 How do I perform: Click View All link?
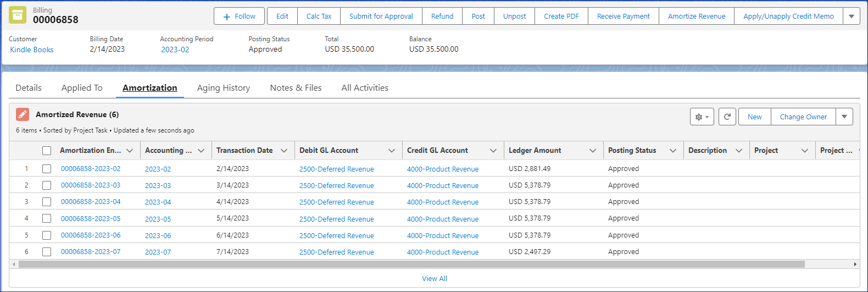[434, 279]
